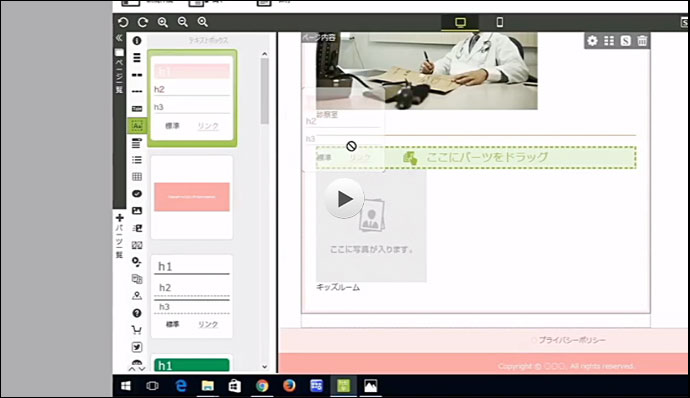Screen dimensions: 690x398
Task: Open Microsoft Store from taskbar
Action: pos(235,386)
